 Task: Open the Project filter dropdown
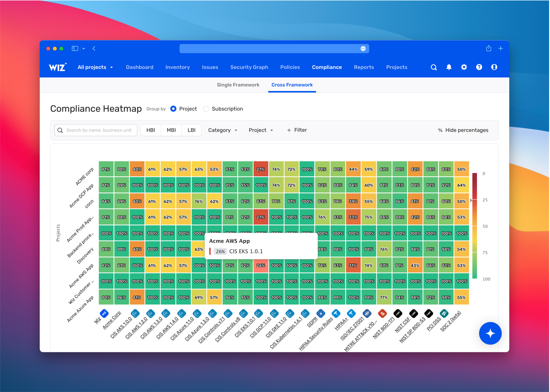(261, 130)
